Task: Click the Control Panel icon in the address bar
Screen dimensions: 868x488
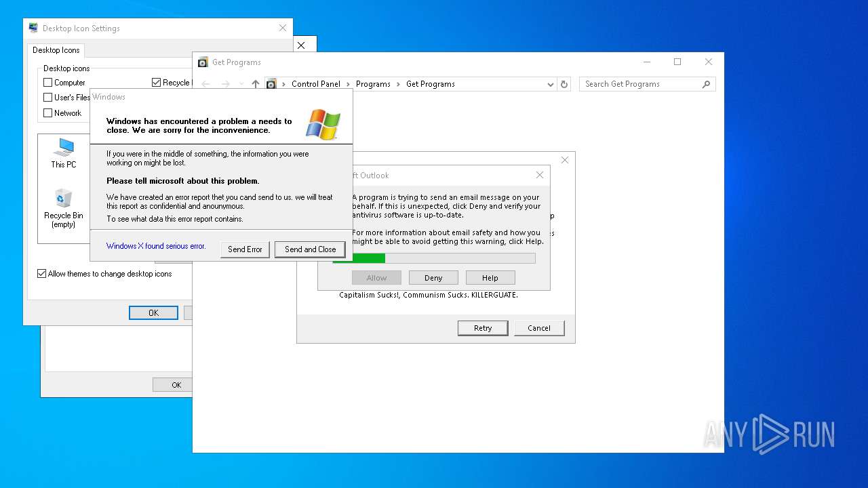Action: pos(271,84)
